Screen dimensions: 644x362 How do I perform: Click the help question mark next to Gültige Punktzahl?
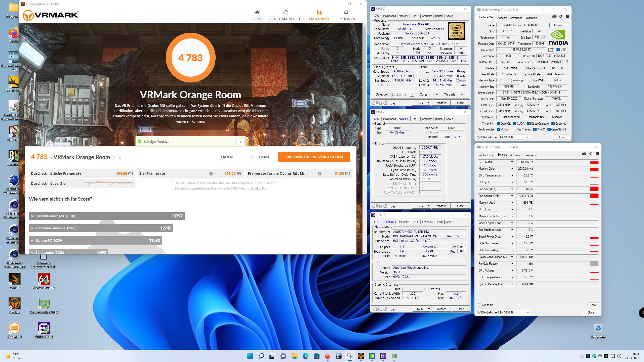point(240,141)
